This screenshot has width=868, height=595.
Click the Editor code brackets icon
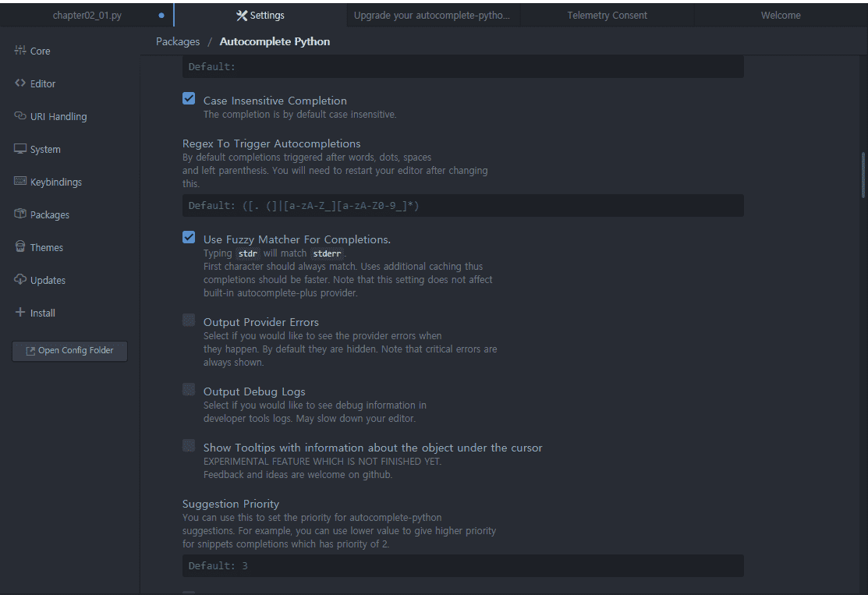[20, 83]
